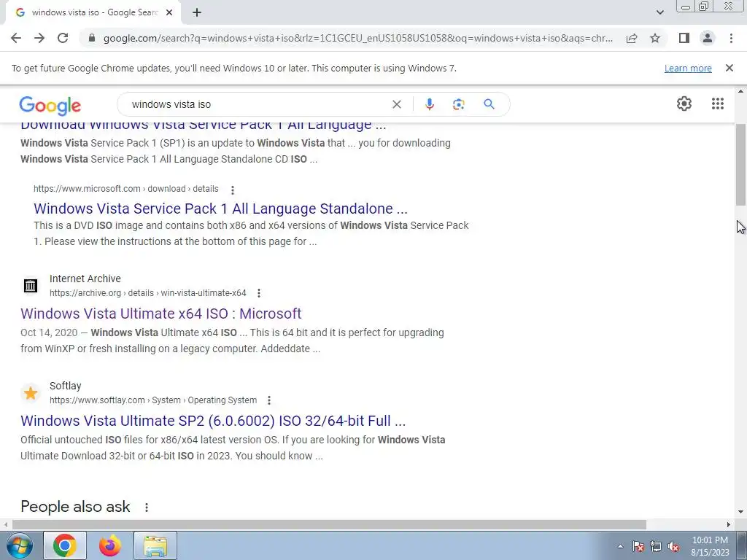Click the address bar URL
Screen dimensions: 747x560
click(x=358, y=38)
